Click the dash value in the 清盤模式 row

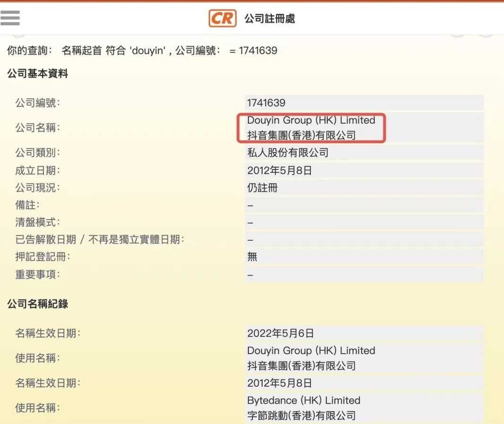coord(250,223)
